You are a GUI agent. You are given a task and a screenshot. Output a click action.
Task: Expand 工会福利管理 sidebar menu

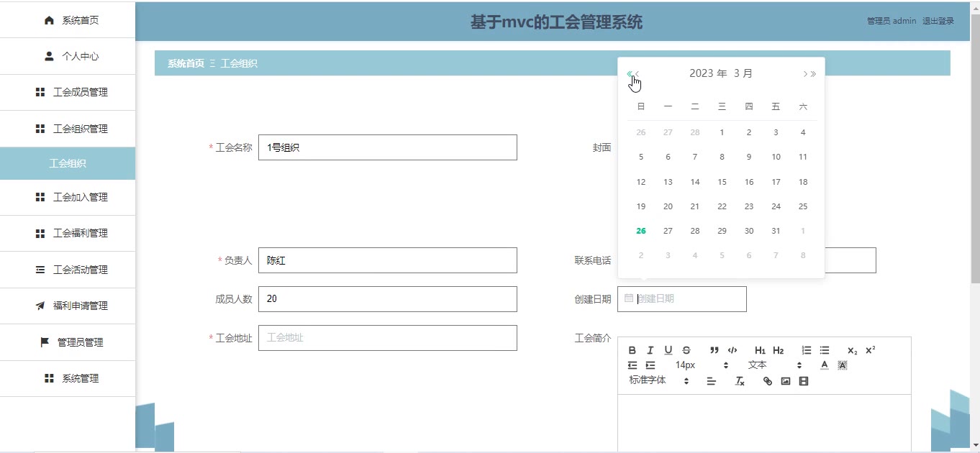68,233
